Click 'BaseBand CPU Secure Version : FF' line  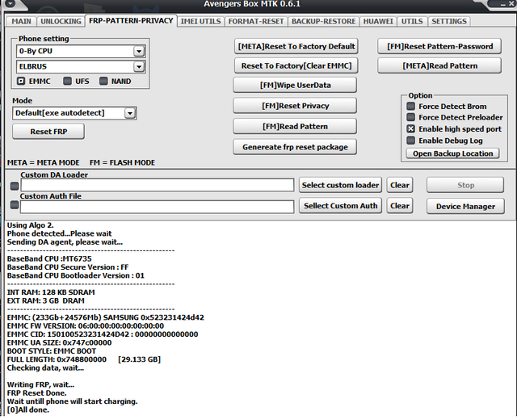click(x=68, y=267)
